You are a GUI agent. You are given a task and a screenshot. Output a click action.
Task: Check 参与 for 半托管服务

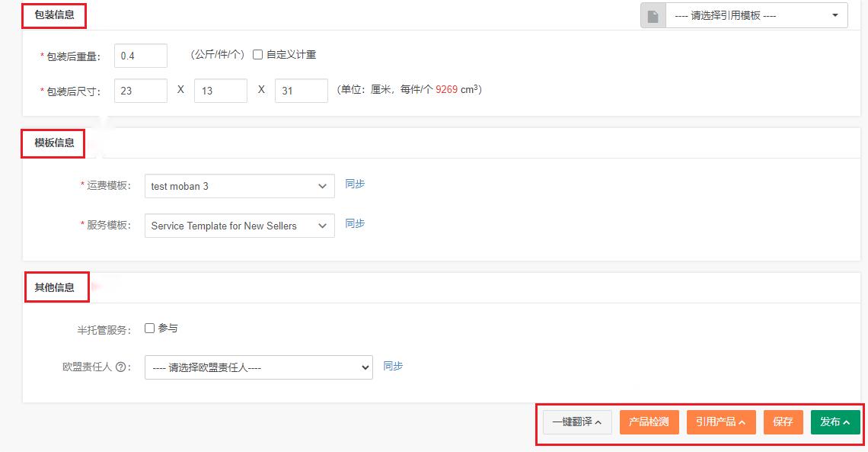149,328
